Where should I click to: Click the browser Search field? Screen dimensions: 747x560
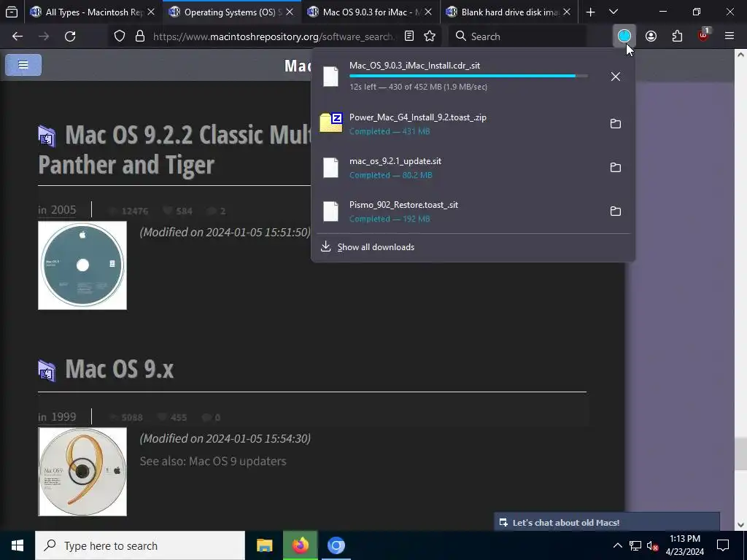click(519, 36)
